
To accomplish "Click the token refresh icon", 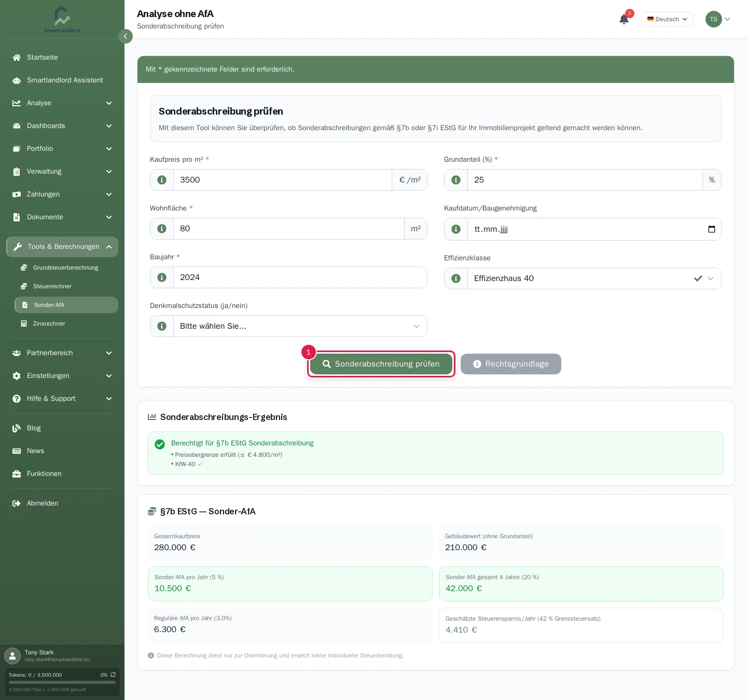I will (113, 675).
